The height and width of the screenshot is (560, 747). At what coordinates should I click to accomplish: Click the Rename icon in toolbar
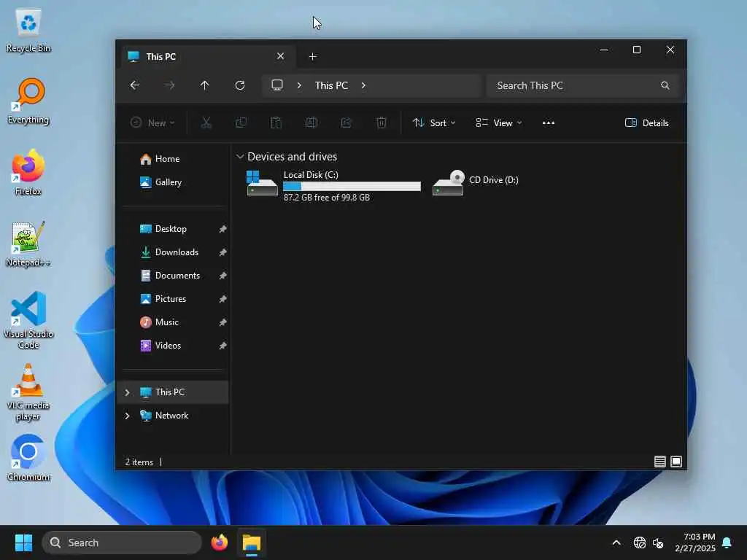(311, 122)
